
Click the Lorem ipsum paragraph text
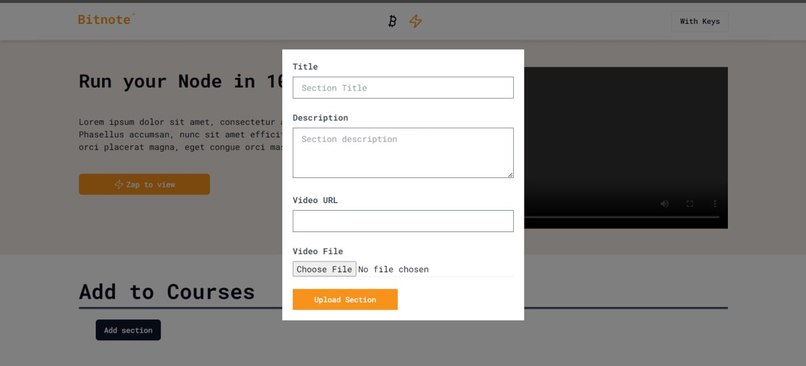pos(180,135)
